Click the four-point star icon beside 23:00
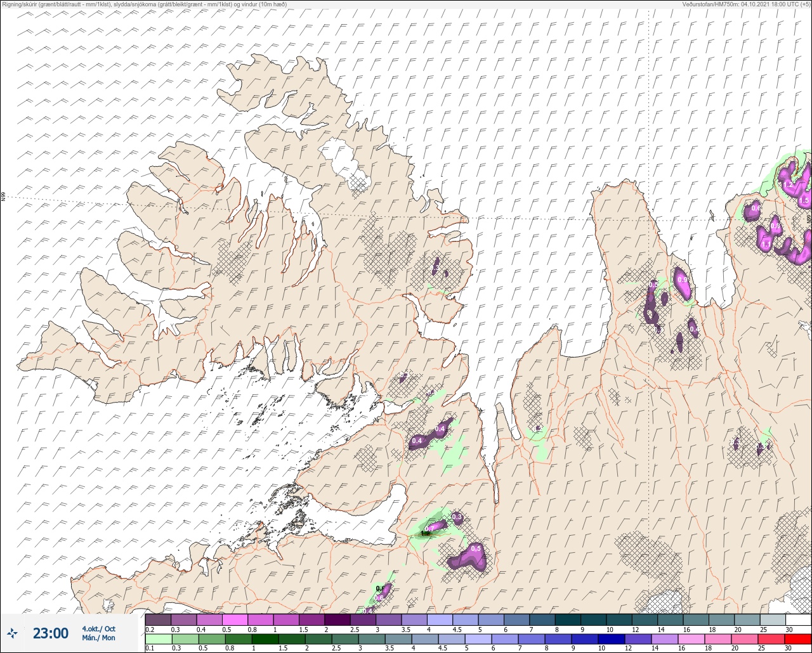Viewport: 812px width, 653px height. (13, 633)
